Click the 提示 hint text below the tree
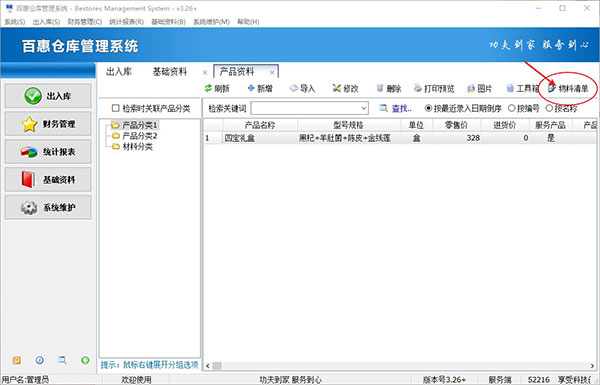The height and width of the screenshot is (385, 600). pyautogui.click(x=150, y=365)
